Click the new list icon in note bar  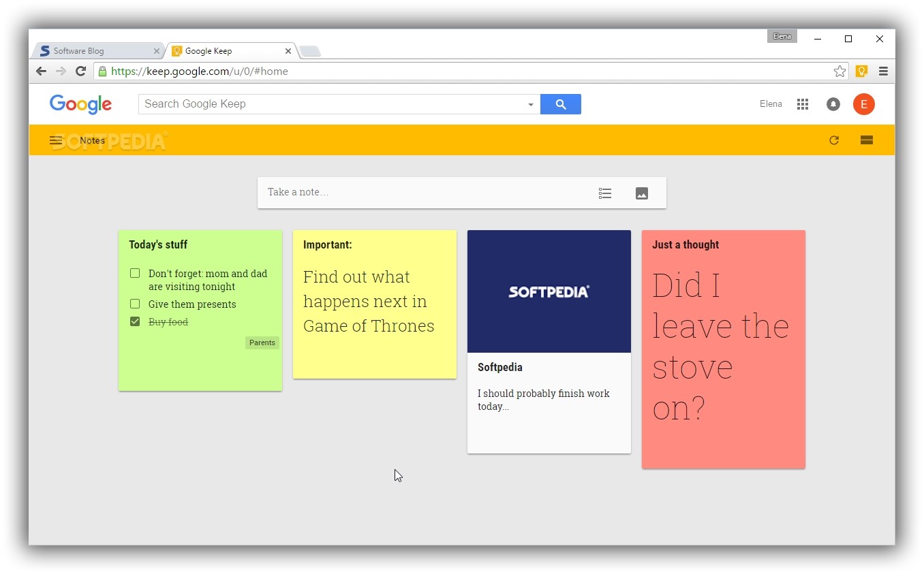(x=605, y=193)
